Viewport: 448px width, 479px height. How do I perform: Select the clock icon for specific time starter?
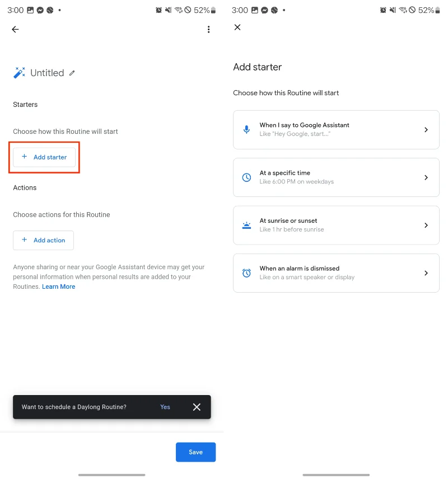(x=246, y=177)
